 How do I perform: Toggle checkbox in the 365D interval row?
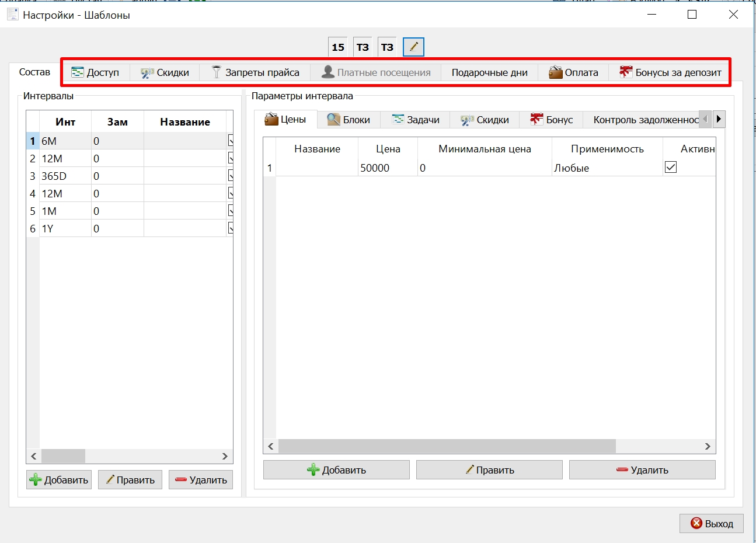click(231, 176)
